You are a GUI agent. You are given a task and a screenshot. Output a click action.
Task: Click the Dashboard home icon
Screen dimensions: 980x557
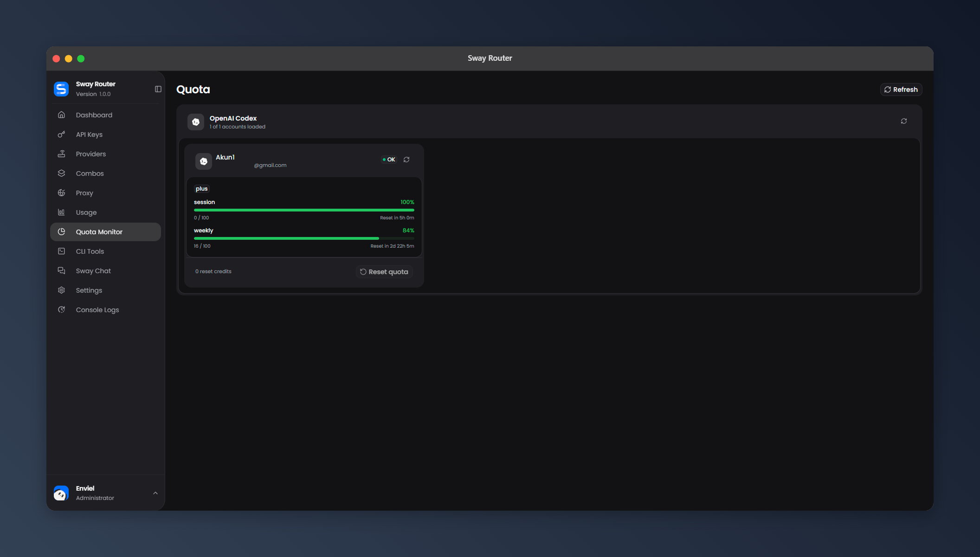coord(61,115)
